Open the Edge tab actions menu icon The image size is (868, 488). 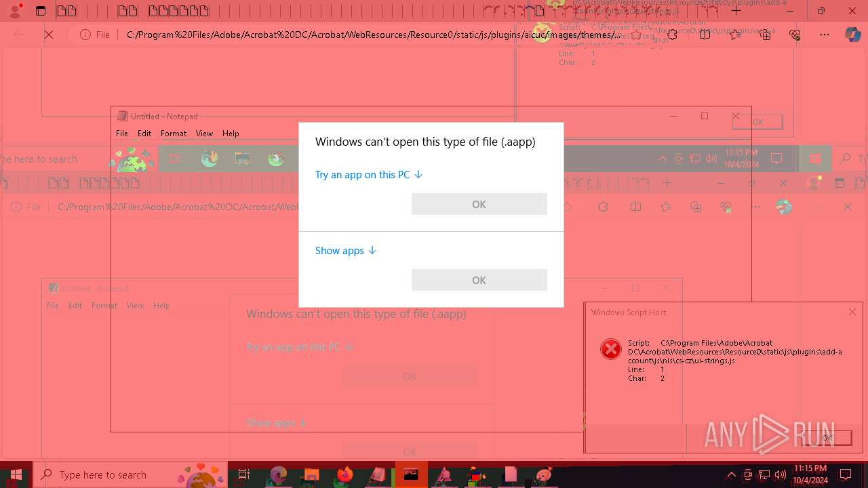[41, 11]
